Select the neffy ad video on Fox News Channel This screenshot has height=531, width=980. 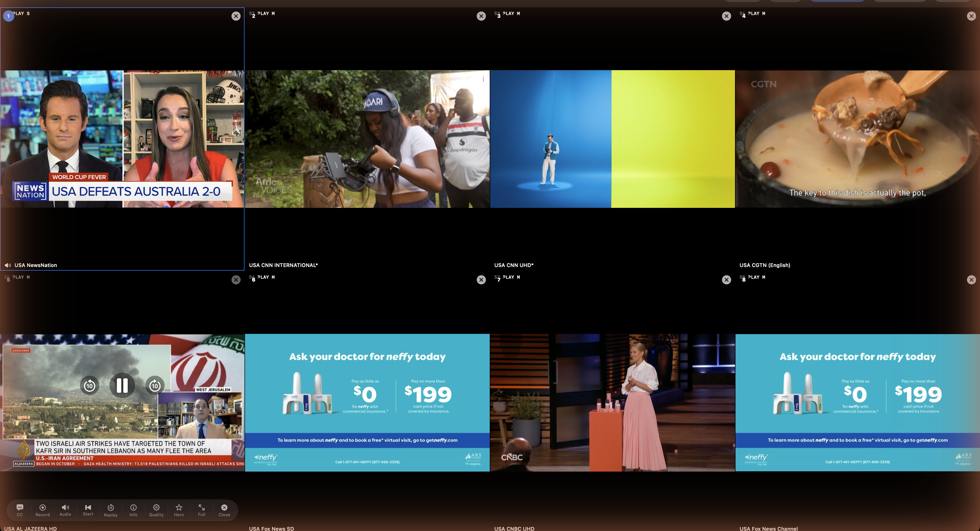[x=857, y=402]
